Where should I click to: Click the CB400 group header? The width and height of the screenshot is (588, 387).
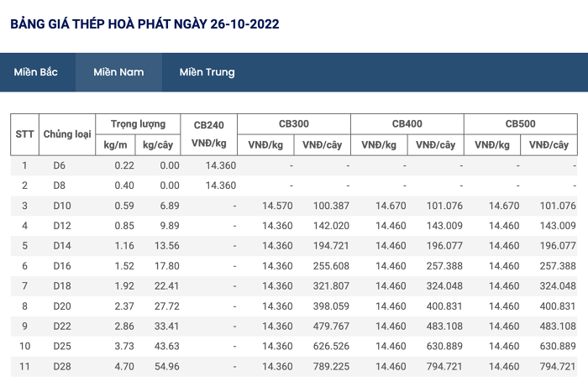pyautogui.click(x=407, y=124)
